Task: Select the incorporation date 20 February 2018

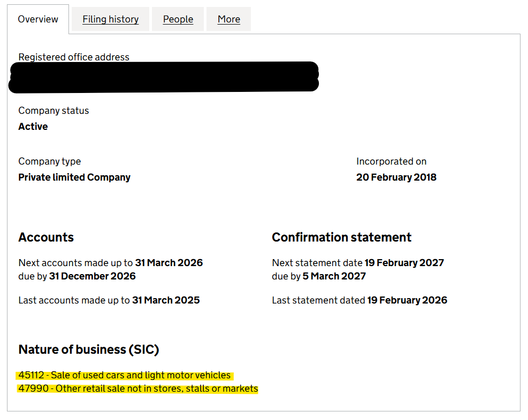Action: pos(396,177)
